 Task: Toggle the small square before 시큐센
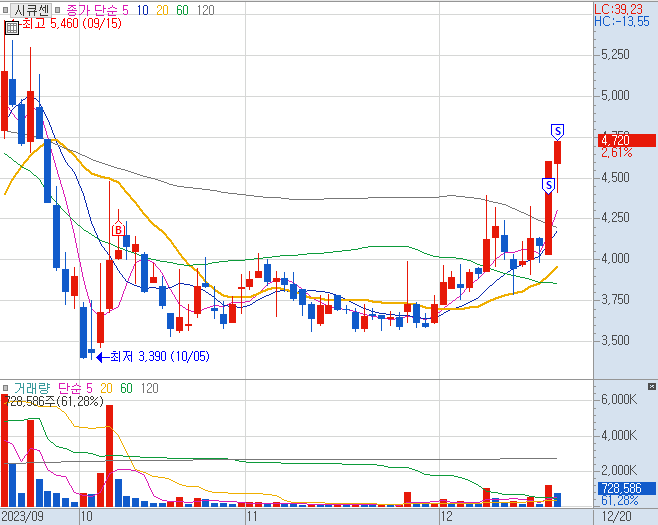click(x=5, y=10)
